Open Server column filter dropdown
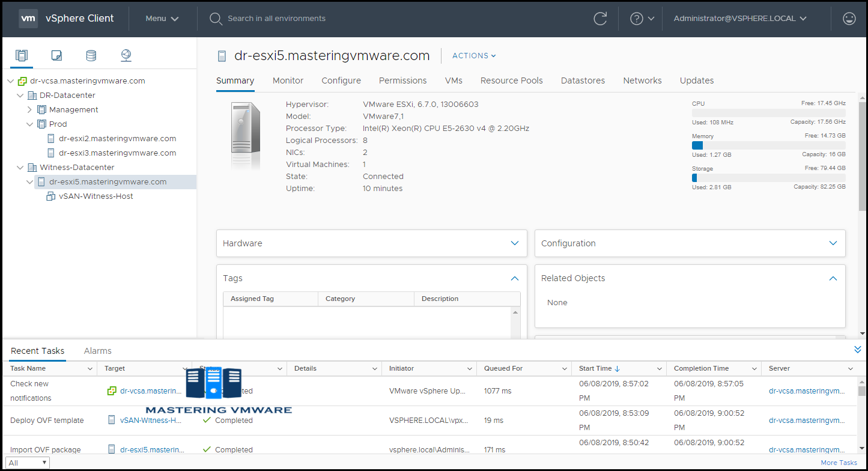The width and height of the screenshot is (868, 471). pos(851,369)
